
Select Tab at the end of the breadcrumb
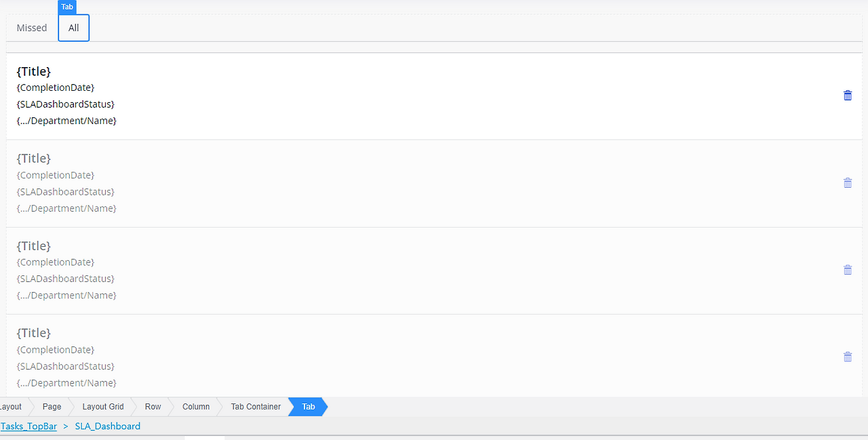(x=307, y=407)
